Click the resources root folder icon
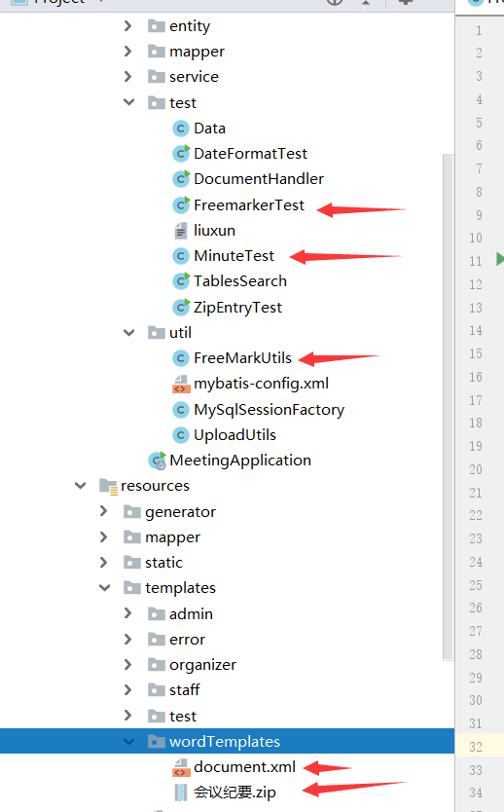The height and width of the screenshot is (812, 504). [x=108, y=486]
